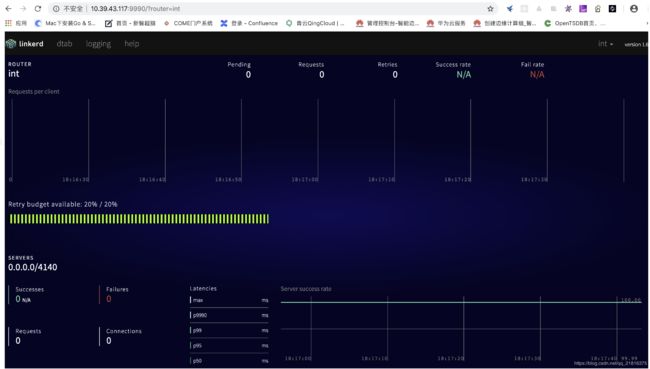Open the Confluence login bookmark
The image size is (650, 369).
click(249, 23)
